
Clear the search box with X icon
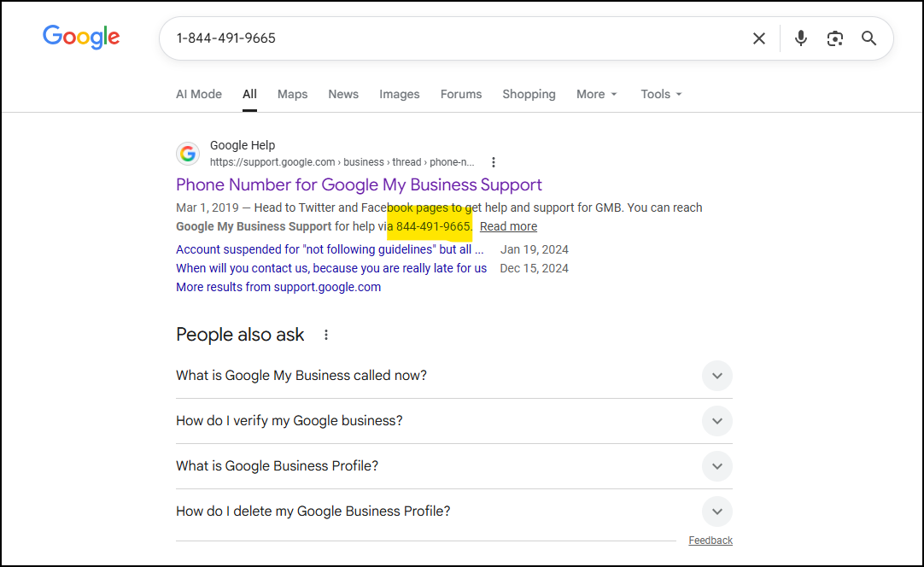[x=758, y=38]
